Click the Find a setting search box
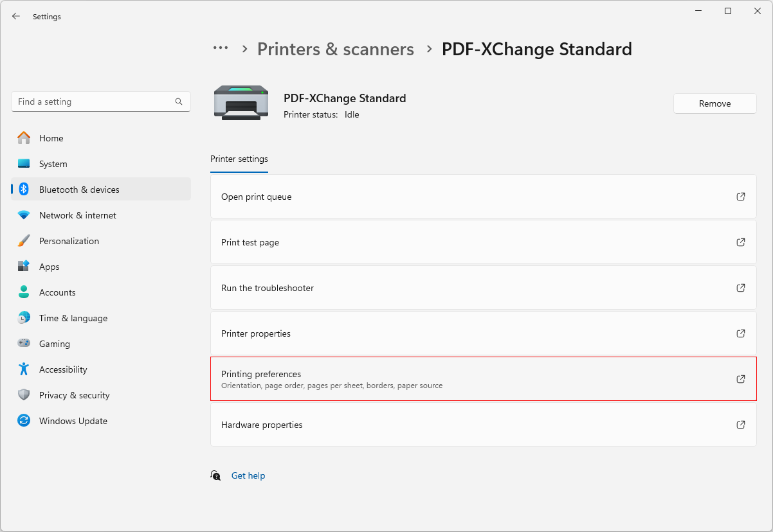This screenshot has height=532, width=773. click(x=101, y=102)
